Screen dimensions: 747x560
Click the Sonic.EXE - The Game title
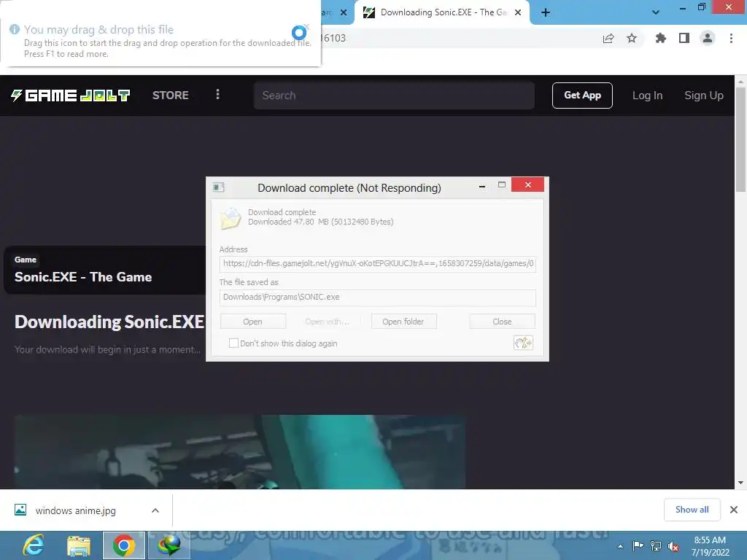coord(83,277)
